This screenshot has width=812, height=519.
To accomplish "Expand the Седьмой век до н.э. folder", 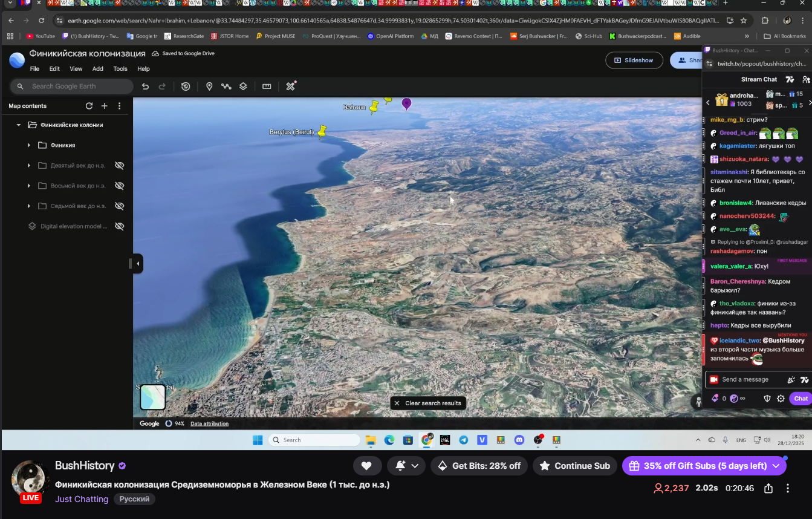I will (x=28, y=206).
